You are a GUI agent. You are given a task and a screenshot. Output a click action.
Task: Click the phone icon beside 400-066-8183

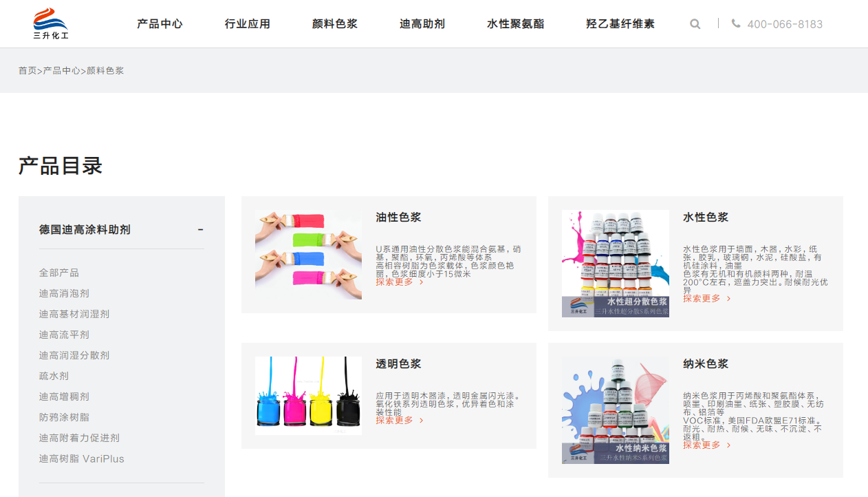[x=735, y=23]
